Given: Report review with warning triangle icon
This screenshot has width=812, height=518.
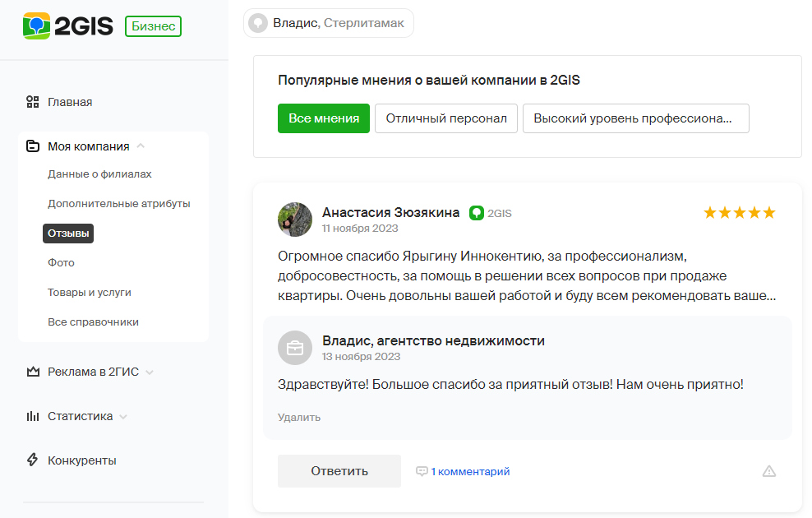Looking at the screenshot, I should (x=769, y=471).
